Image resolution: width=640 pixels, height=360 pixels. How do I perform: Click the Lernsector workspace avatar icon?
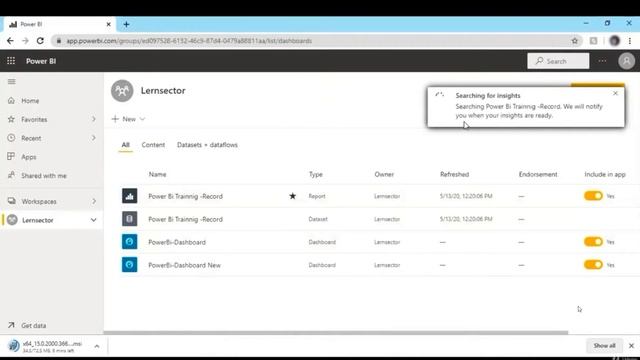[122, 91]
